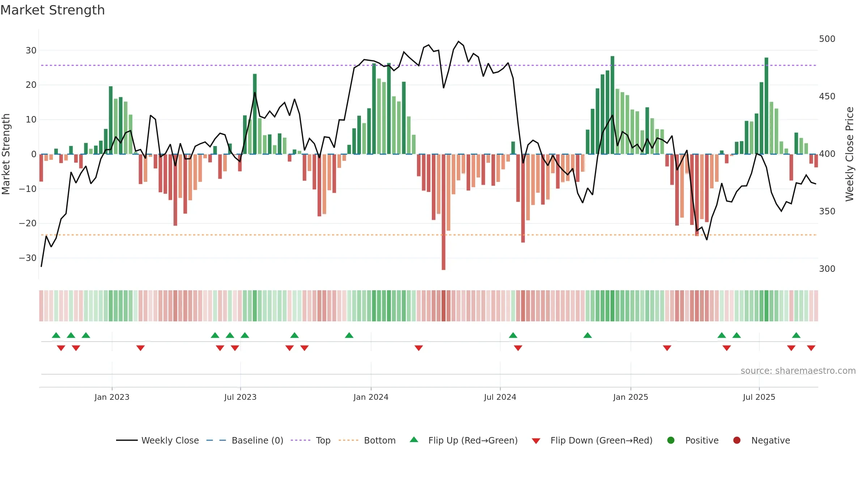Click the 350 price axis label
Viewport: 868px width, 488px height.
827,211
